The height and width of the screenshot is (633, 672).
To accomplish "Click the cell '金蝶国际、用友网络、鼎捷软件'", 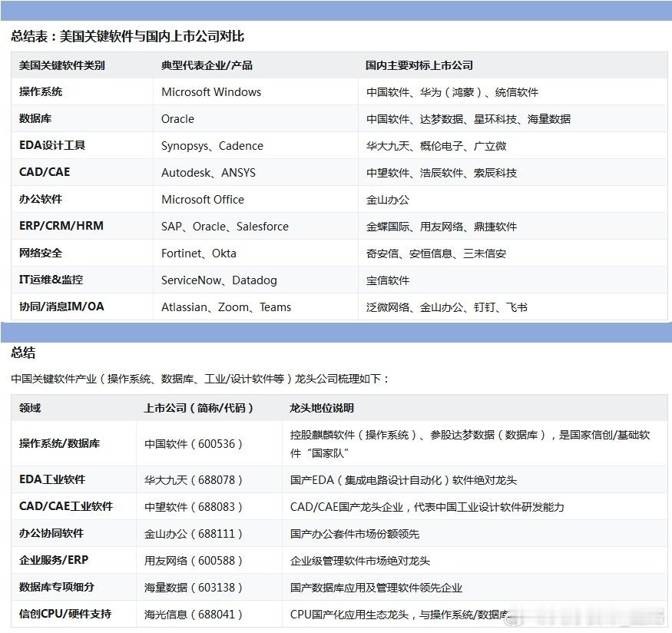I will (442, 227).
